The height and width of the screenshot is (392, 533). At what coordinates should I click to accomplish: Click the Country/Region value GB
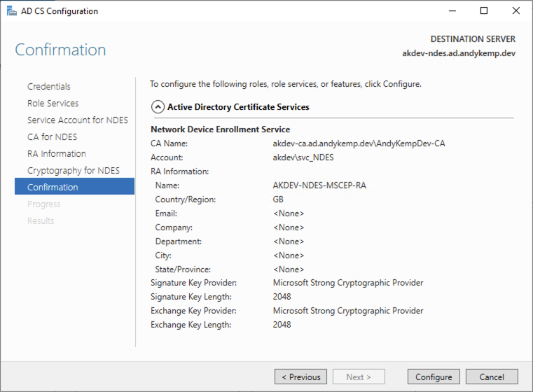[x=278, y=199]
